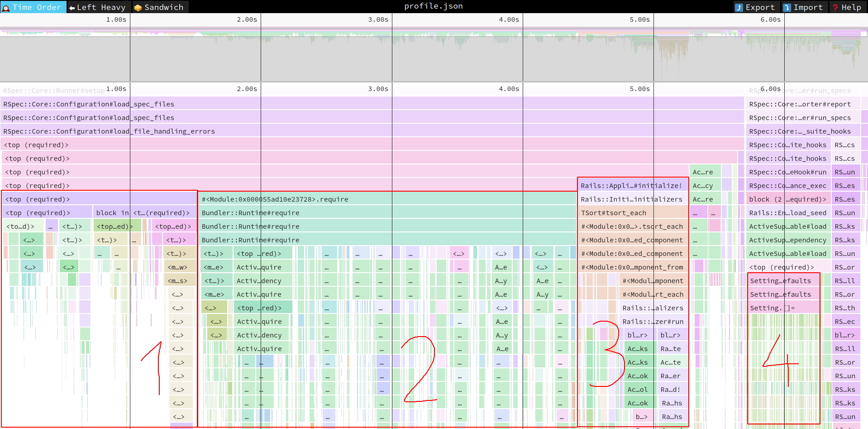This screenshot has width=868, height=429.
Task: Select the load_file_handling_errors frame
Action: (x=109, y=131)
